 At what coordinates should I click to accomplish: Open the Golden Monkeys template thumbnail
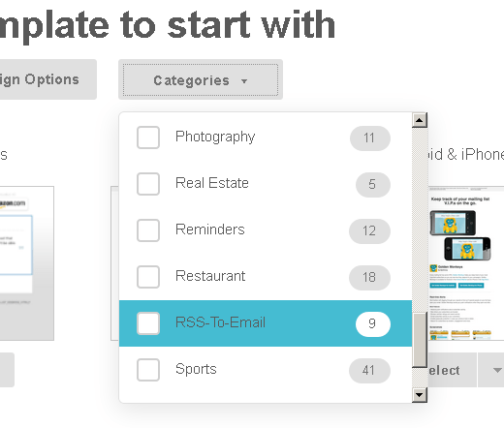(x=465, y=263)
